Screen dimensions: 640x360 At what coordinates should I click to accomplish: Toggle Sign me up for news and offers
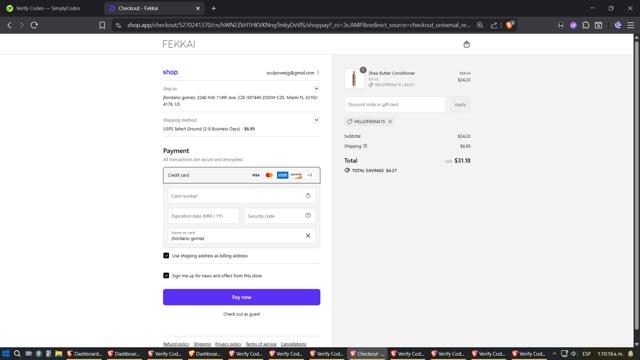(166, 276)
